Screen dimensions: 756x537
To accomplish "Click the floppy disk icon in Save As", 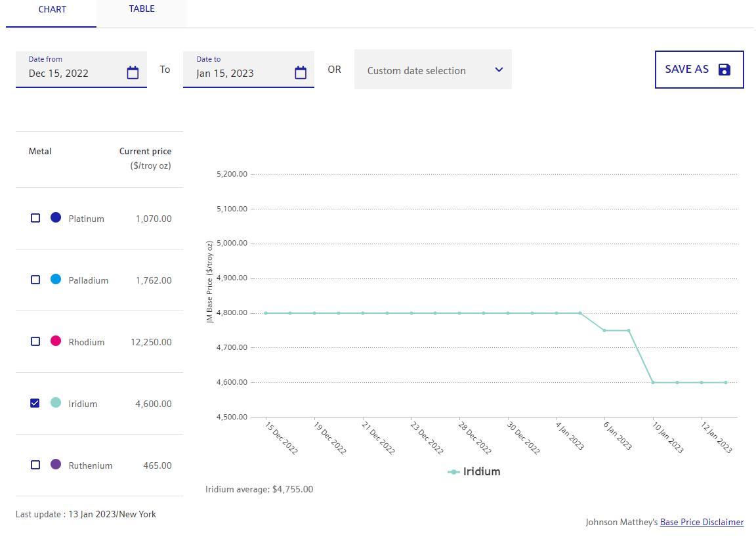I will pyautogui.click(x=724, y=70).
